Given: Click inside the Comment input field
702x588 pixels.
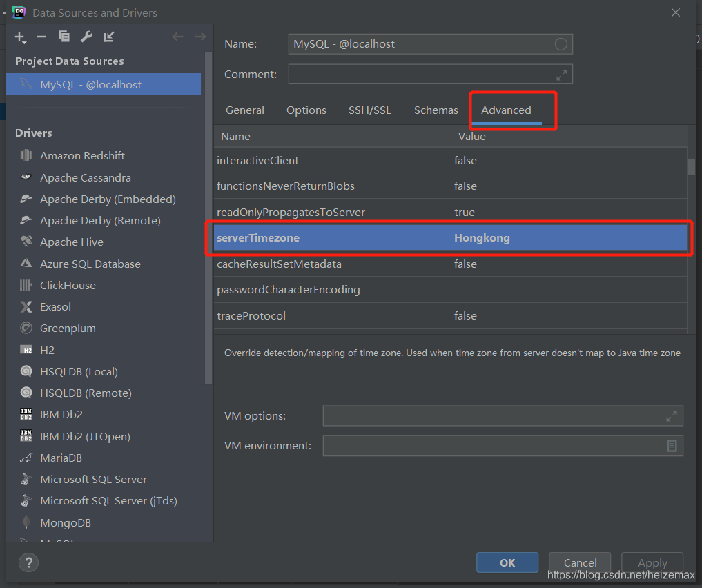Looking at the screenshot, I should click(414, 74).
